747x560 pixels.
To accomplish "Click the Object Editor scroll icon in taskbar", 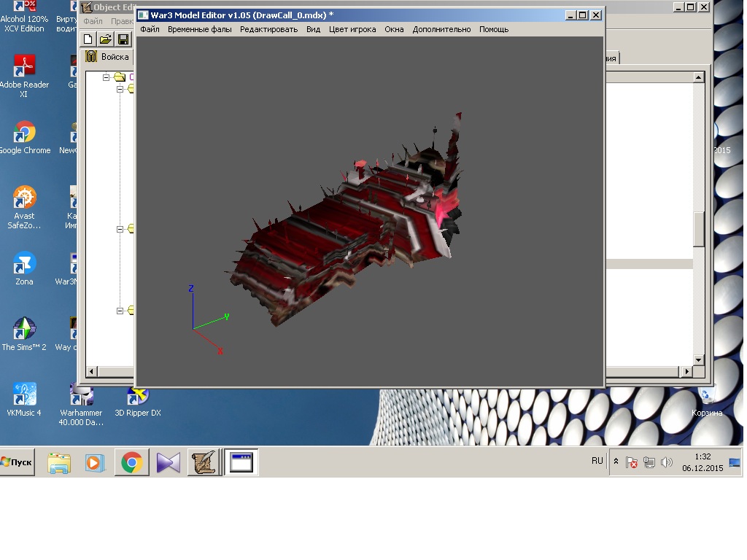I will 205,462.
